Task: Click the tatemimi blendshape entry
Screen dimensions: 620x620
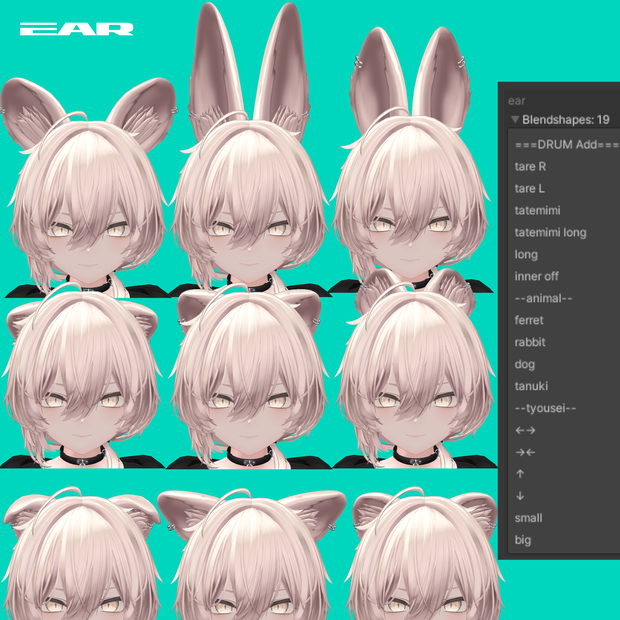Action: point(537,210)
